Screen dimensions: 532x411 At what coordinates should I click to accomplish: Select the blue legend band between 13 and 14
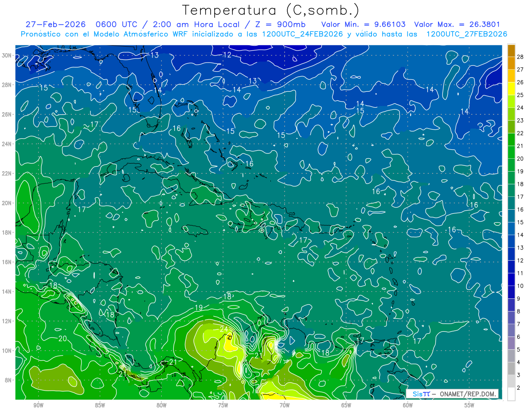(511, 241)
